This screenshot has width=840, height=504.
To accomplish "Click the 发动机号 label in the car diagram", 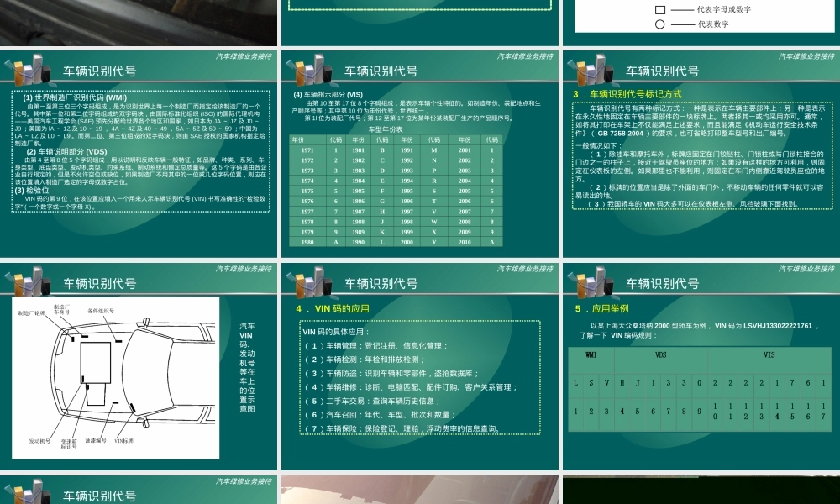I will click(39, 441).
